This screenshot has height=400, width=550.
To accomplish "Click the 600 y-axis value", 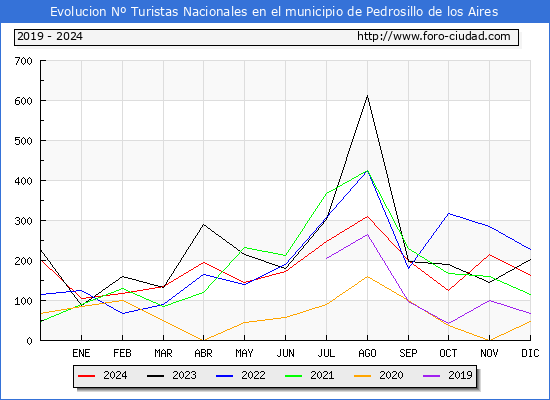I will coord(24,101).
